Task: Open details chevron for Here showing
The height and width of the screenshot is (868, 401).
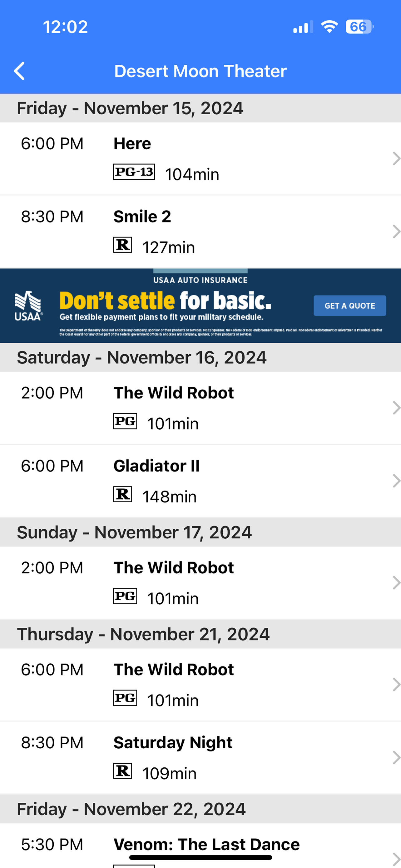Action: click(396, 158)
